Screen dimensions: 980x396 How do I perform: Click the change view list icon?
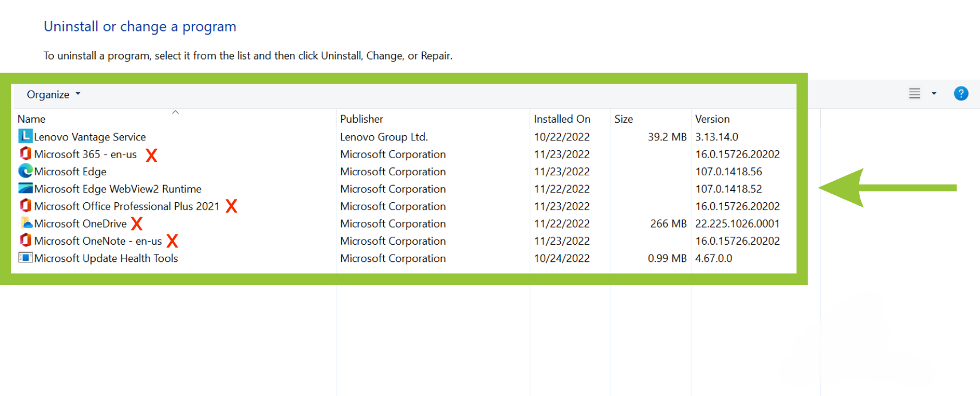(914, 93)
